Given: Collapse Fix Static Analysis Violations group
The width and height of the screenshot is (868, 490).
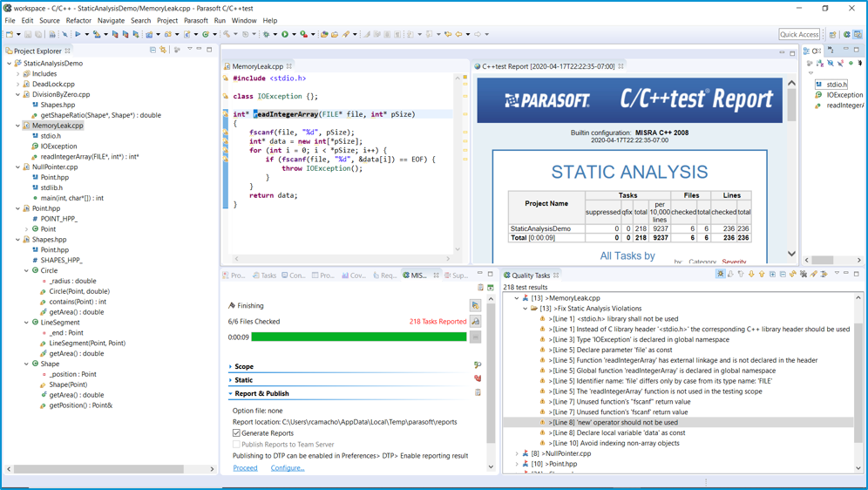Looking at the screenshot, I should [x=526, y=309].
